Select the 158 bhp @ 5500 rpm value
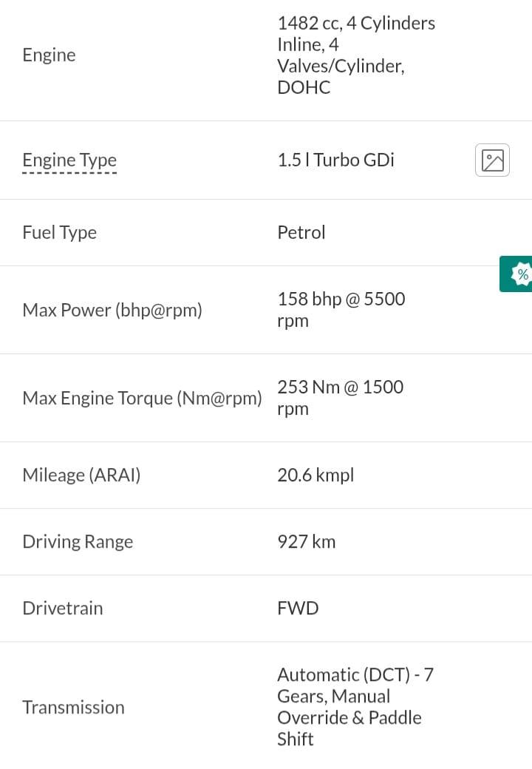Image resolution: width=532 pixels, height=769 pixels. pos(341,310)
